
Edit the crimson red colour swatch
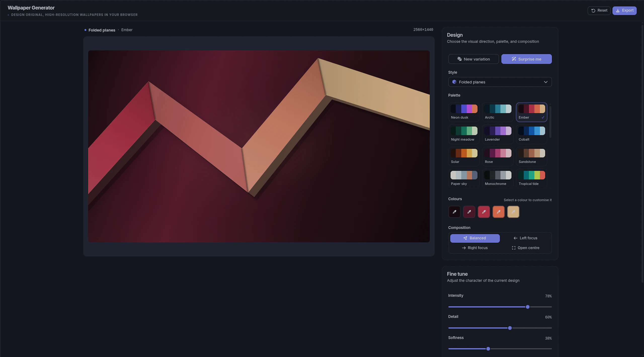pos(484,212)
